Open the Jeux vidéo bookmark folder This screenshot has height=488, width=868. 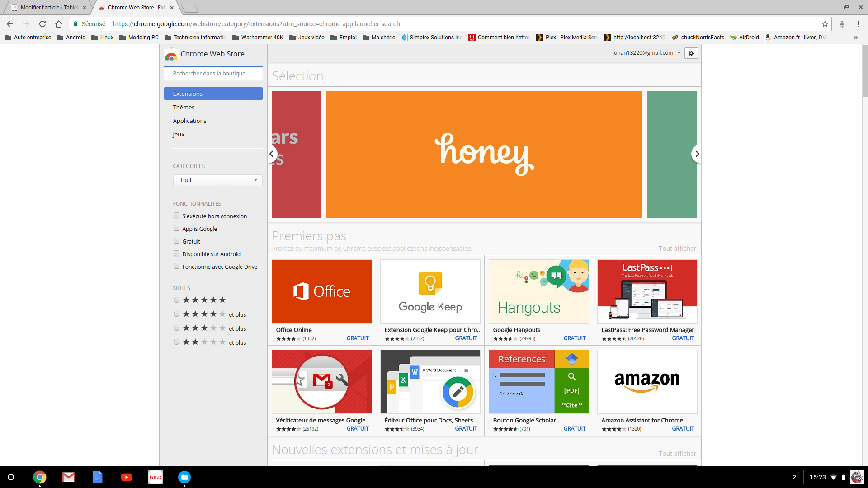(307, 38)
